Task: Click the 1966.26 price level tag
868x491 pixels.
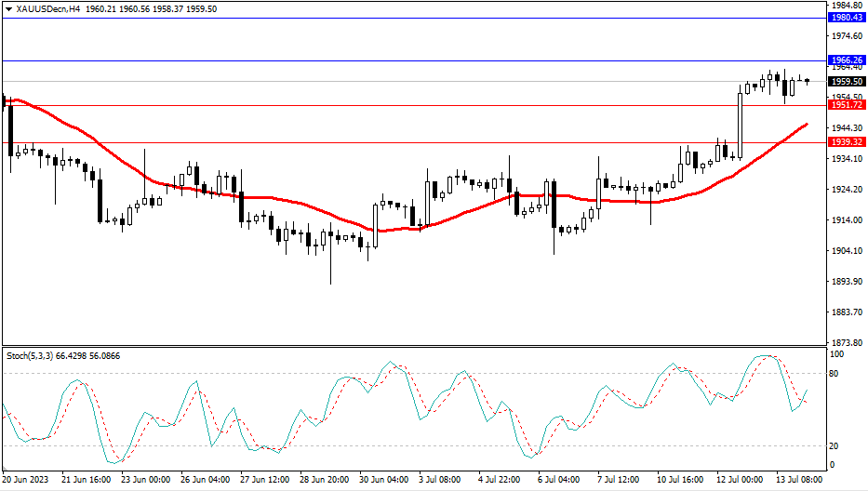Action: coord(847,60)
